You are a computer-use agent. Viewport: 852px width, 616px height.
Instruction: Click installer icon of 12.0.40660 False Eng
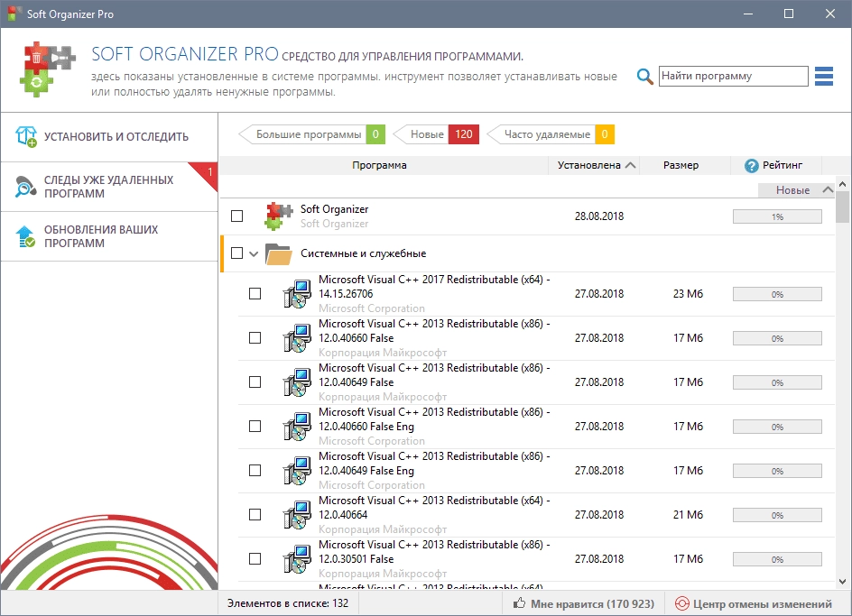[x=297, y=427]
